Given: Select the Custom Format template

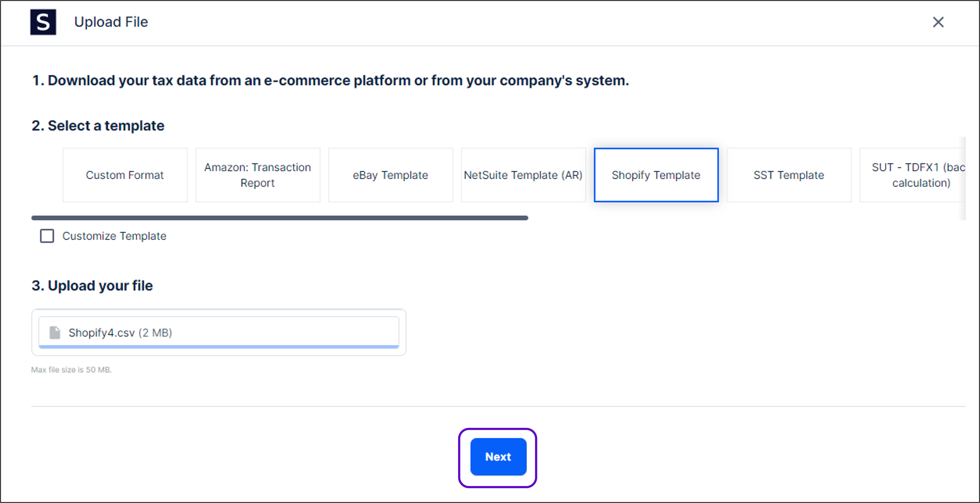Looking at the screenshot, I should 125,175.
